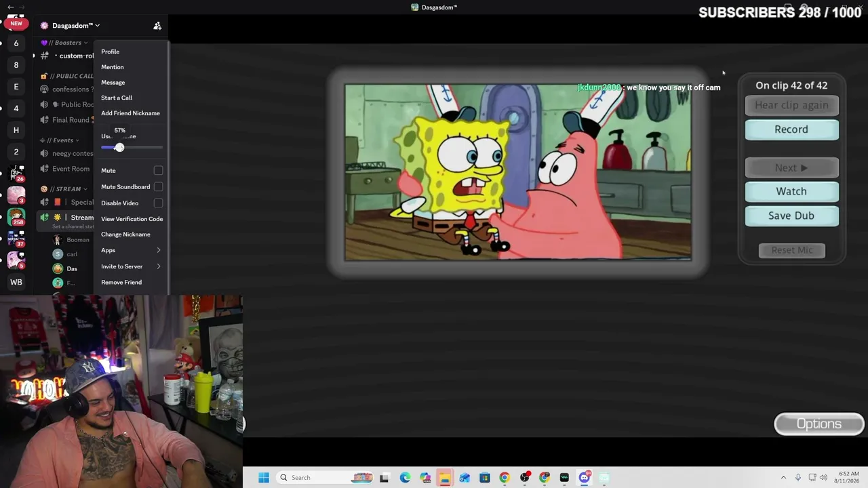Click the volume icon in the system tray

coord(825,478)
